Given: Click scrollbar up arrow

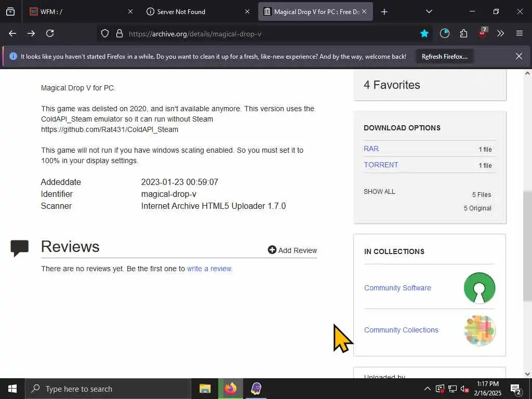Looking at the screenshot, I should click(527, 73).
